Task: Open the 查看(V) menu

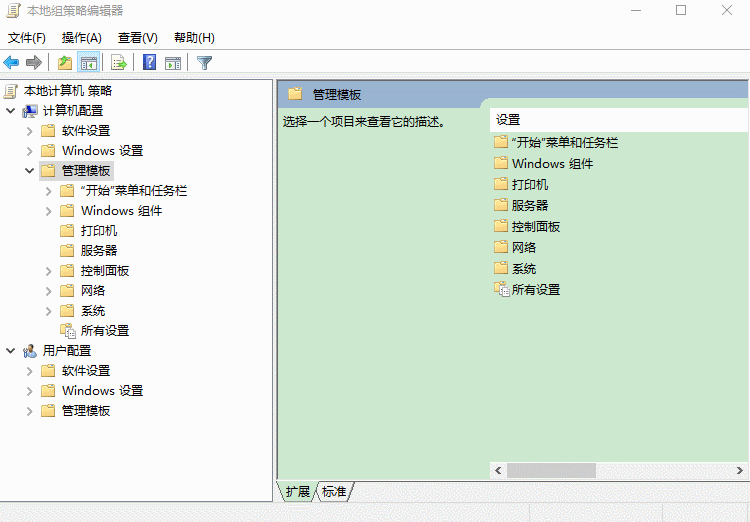Action: 138,38
